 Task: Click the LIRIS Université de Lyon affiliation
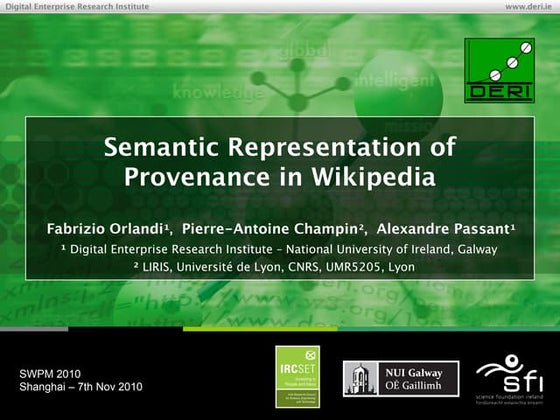pyautogui.click(x=274, y=267)
